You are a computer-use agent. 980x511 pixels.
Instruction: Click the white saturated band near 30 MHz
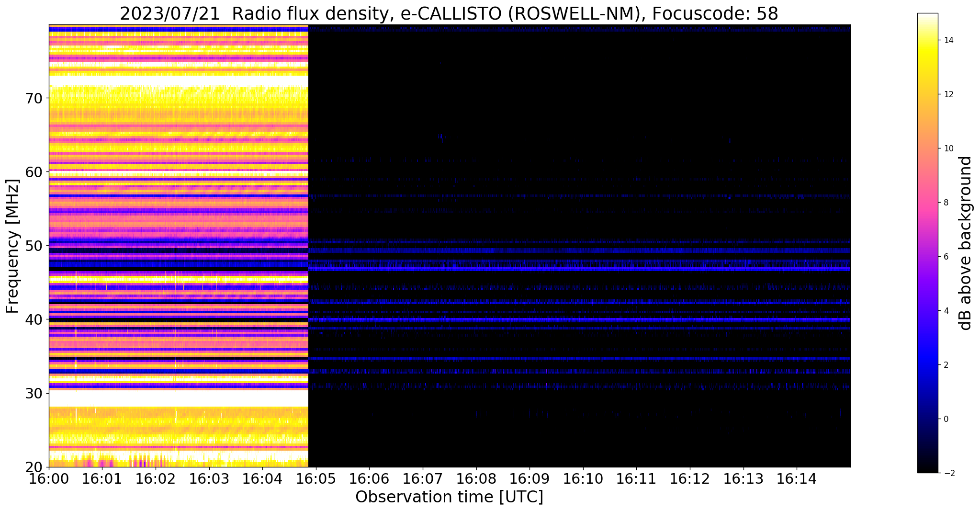click(x=179, y=398)
